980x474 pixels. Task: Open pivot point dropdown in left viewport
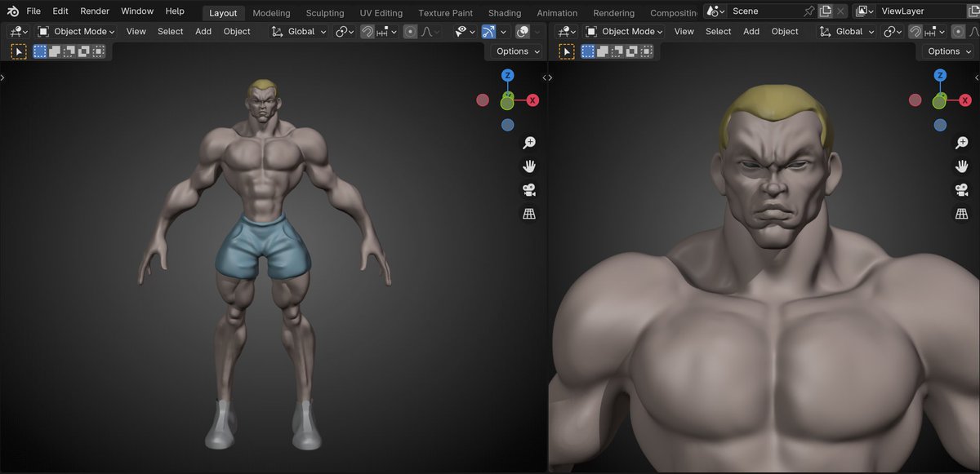coord(345,32)
